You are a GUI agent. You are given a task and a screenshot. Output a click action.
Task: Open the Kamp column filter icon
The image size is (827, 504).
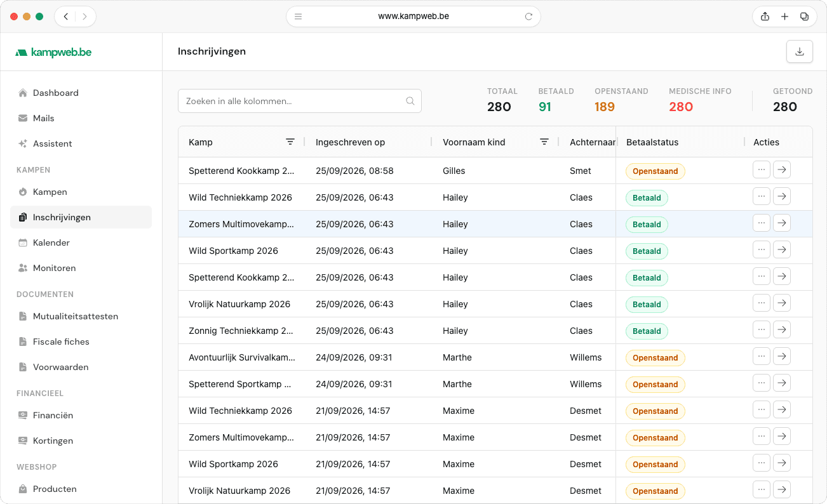[x=290, y=142]
